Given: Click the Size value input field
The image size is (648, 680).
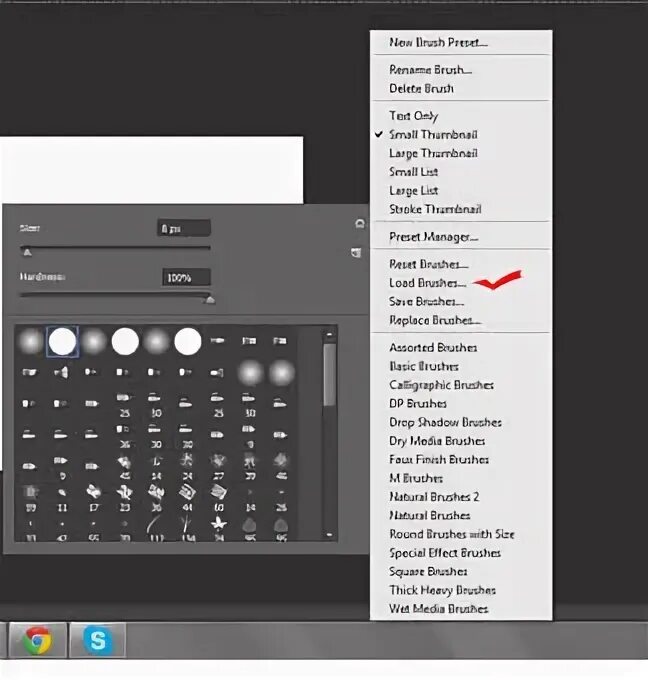Looking at the screenshot, I should pyautogui.click(x=184, y=228).
